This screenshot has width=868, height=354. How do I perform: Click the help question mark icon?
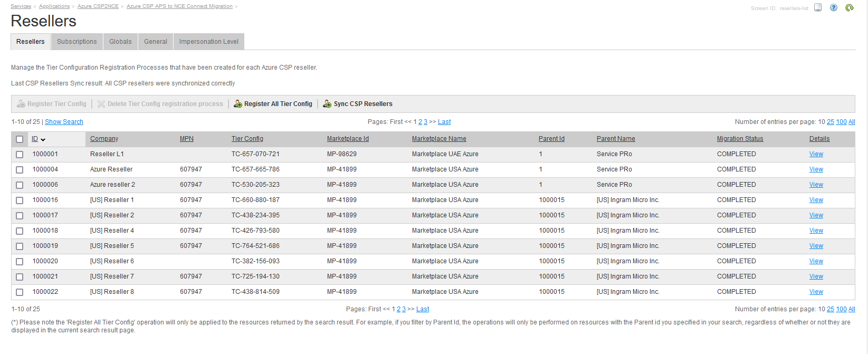click(x=834, y=7)
